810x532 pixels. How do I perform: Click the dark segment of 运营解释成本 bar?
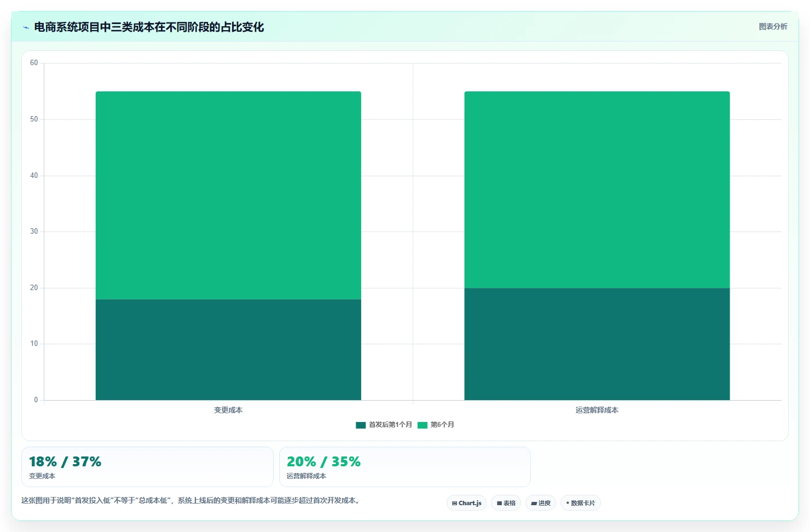[597, 344]
